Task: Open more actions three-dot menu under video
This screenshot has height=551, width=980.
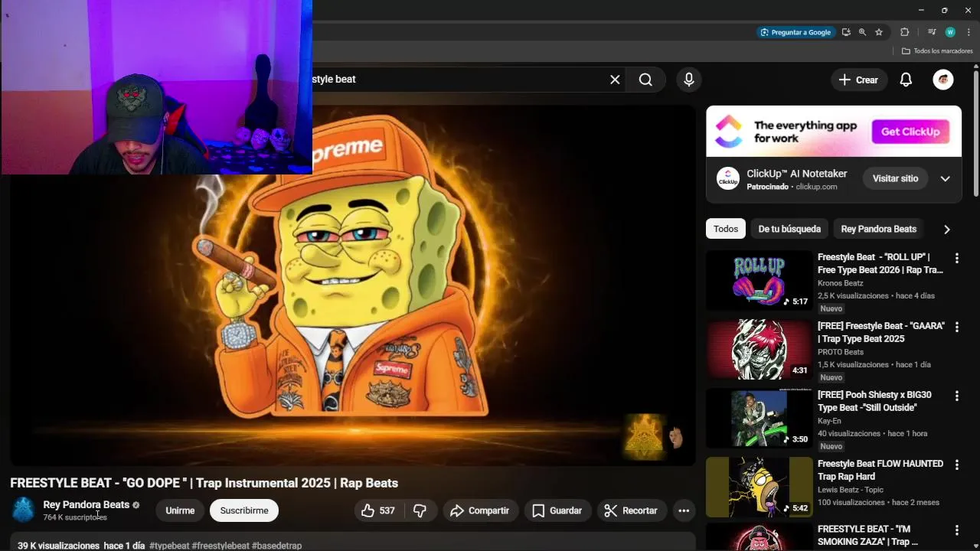Action: point(684,510)
